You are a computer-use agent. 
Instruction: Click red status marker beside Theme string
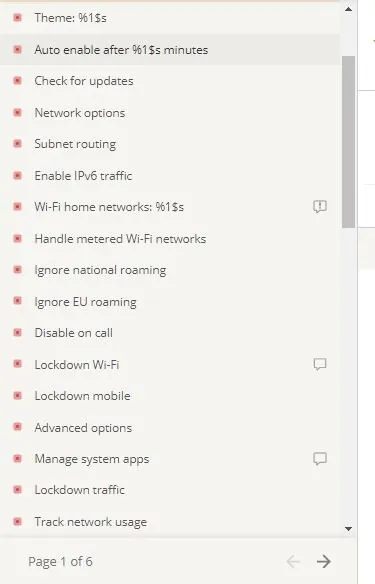coord(18,18)
